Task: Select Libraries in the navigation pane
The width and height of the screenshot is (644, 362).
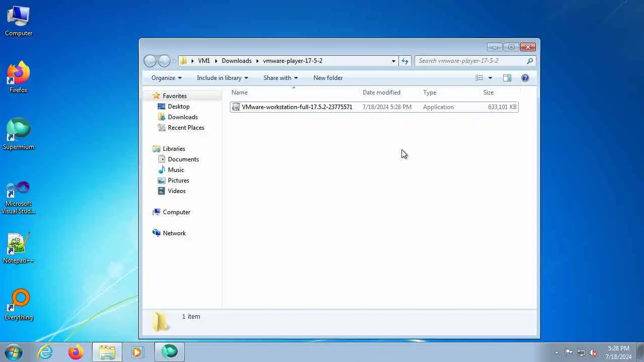Action: click(x=174, y=149)
